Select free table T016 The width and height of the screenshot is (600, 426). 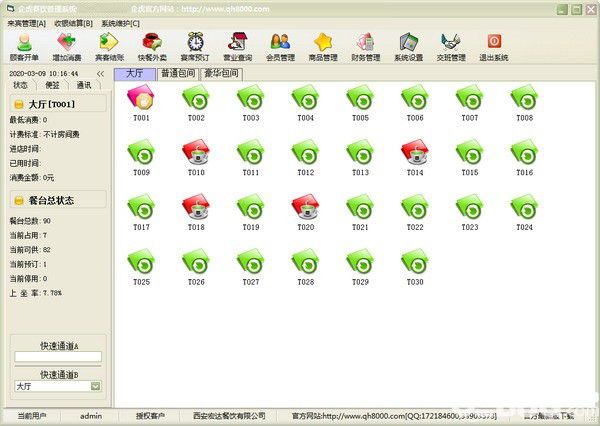tap(524, 157)
